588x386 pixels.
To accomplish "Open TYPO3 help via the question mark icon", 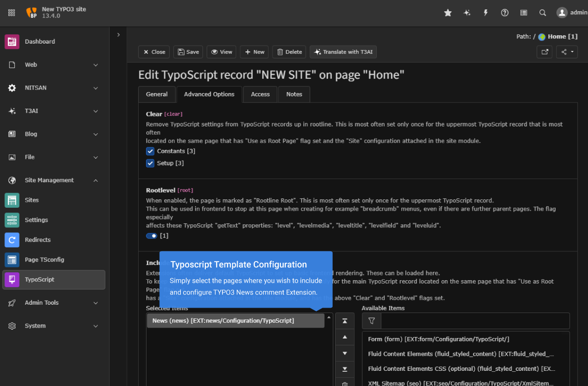I will click(x=505, y=13).
